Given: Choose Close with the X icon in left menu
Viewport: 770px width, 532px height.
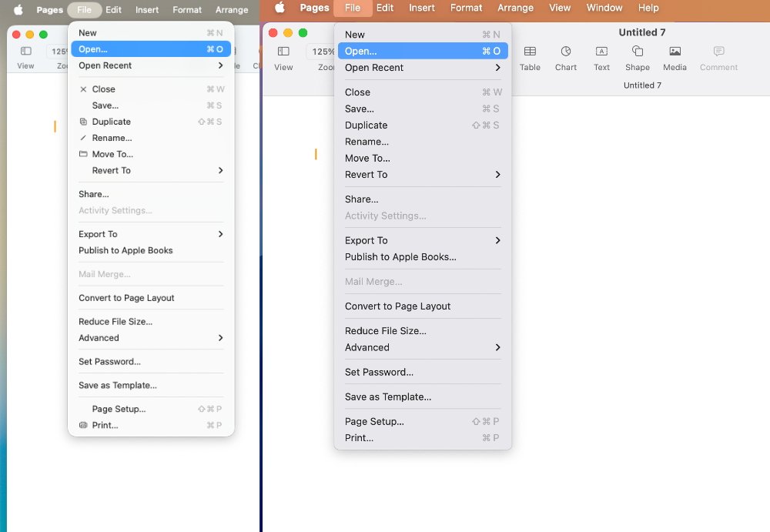Looking at the screenshot, I should pyautogui.click(x=151, y=89).
